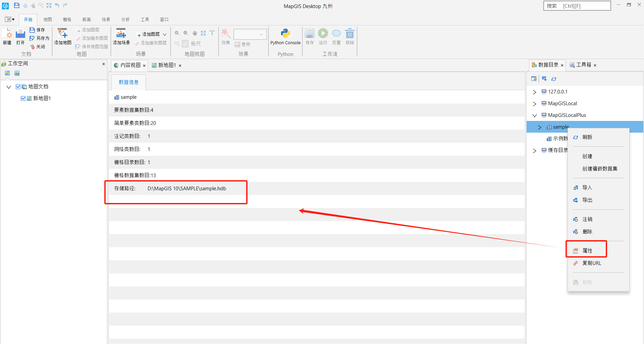Click the workflow 运行 run icon
Viewport: 644px width, 344px height.
[x=323, y=37]
